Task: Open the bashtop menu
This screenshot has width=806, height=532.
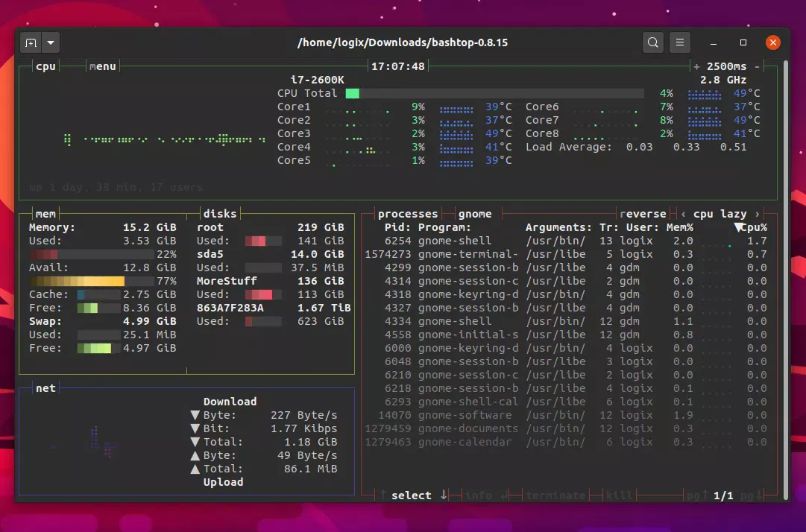Action: (102, 66)
